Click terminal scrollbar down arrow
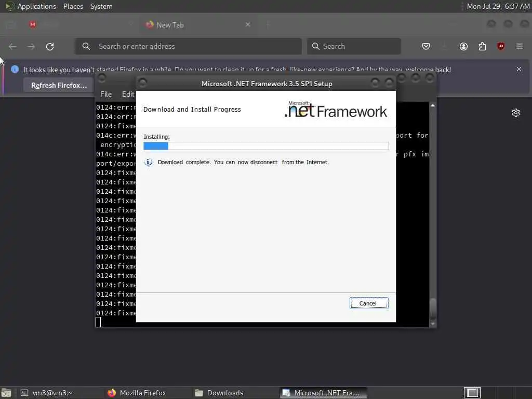The image size is (532, 399). 433,324
